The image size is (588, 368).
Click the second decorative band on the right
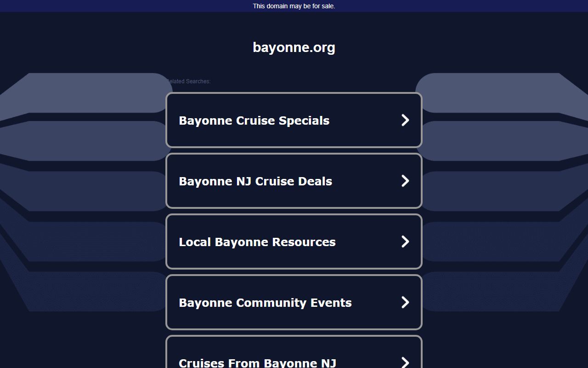[x=496, y=141]
